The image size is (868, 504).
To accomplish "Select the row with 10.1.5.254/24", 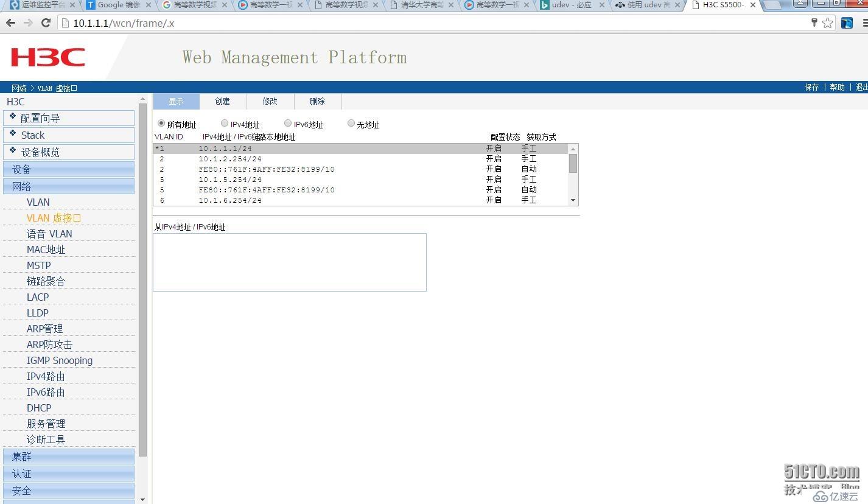I will pos(360,180).
